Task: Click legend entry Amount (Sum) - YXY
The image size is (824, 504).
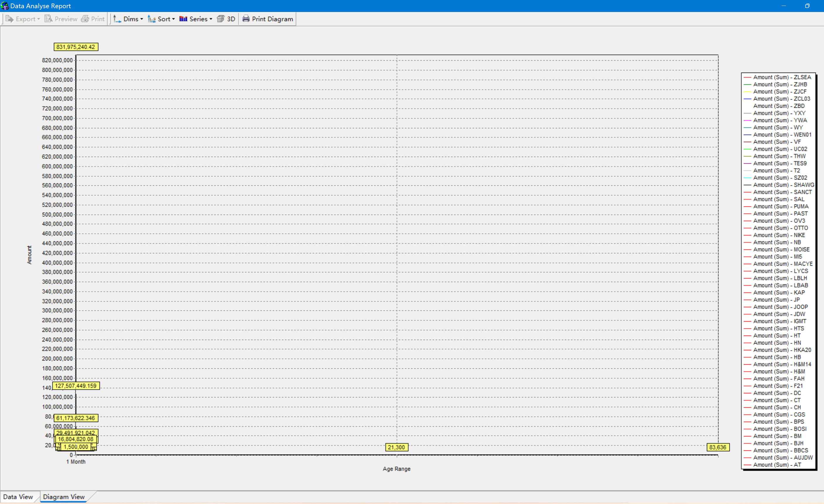Action: pyautogui.click(x=775, y=113)
